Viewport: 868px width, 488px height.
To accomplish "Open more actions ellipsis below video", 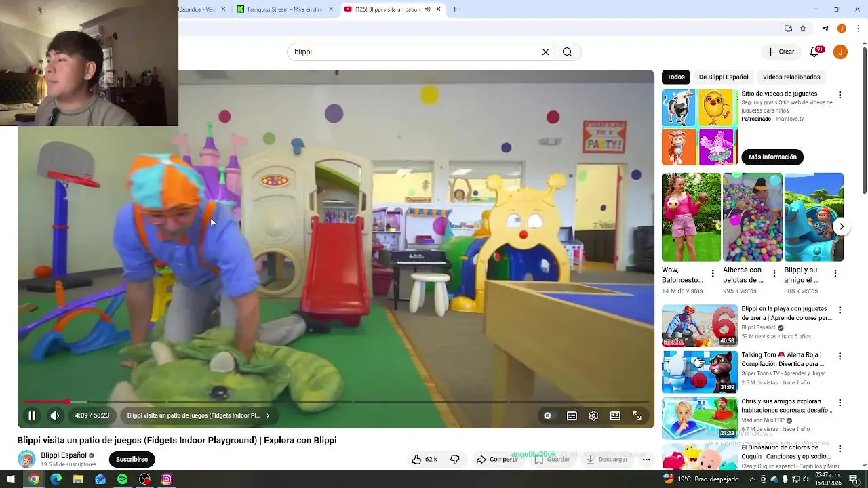I will 646,459.
